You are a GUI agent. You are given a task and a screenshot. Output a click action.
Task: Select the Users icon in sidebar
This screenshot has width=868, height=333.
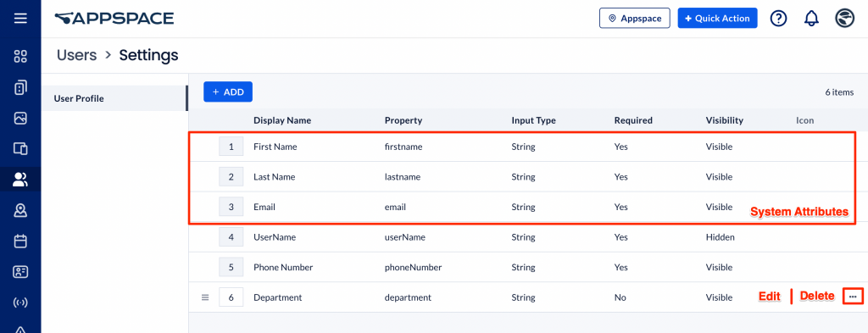click(x=20, y=180)
